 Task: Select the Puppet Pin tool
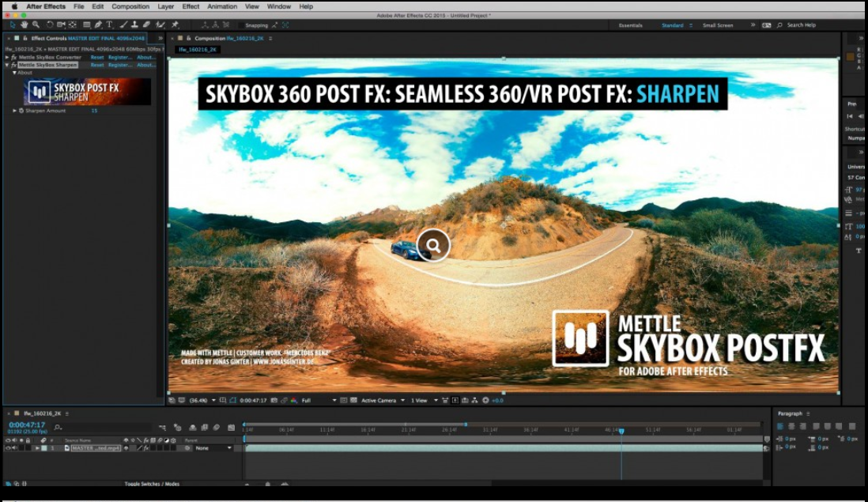point(175,25)
